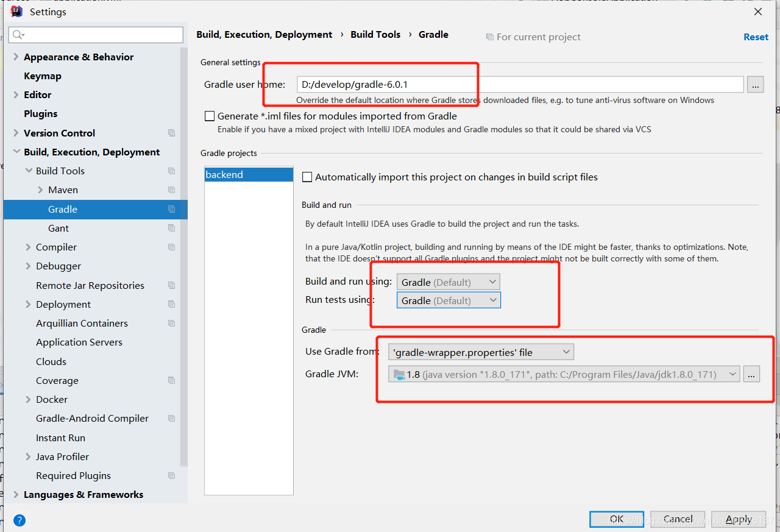Select the backend Gradle project
The height and width of the screenshot is (532, 780).
(x=249, y=175)
